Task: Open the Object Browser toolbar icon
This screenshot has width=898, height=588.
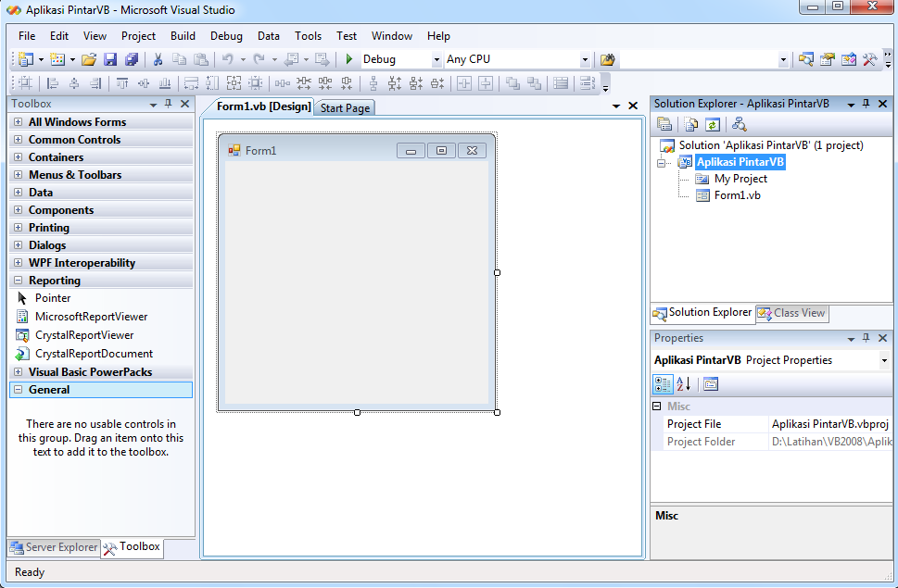Action: 848,59
